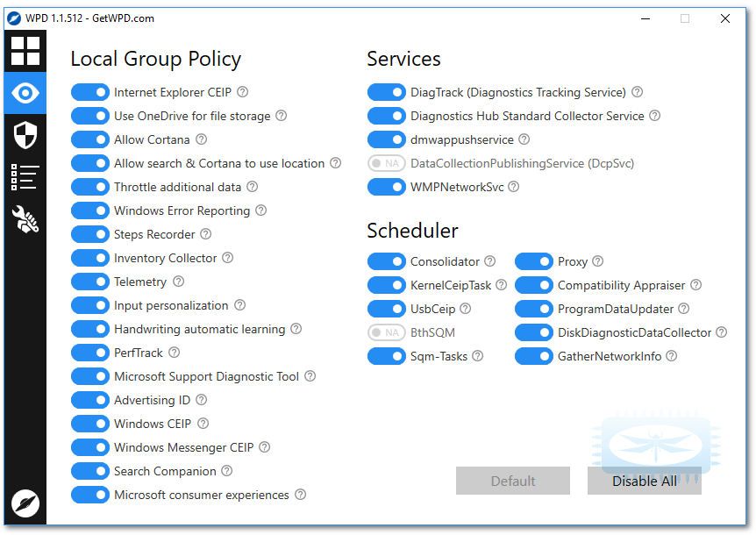Toggle Allow search & Cortana to use location

pos(90,163)
